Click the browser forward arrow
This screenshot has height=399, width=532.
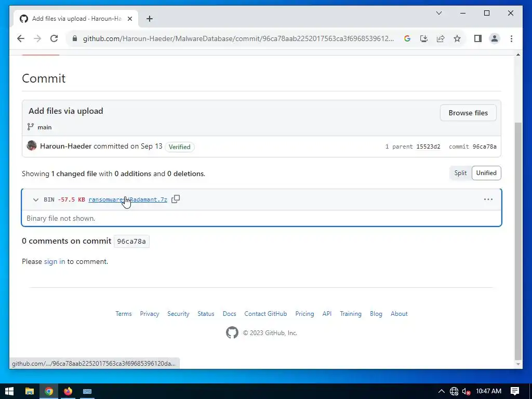tap(37, 38)
